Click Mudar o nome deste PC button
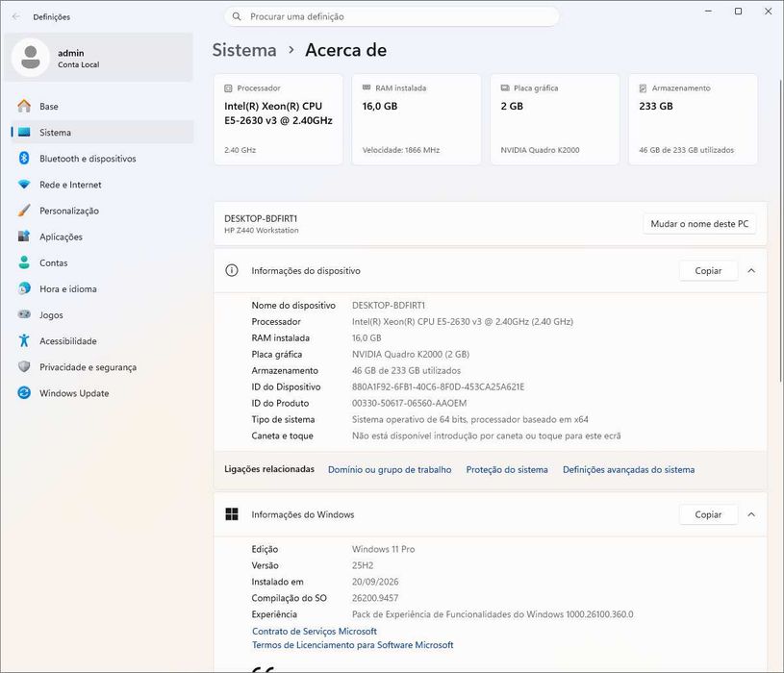This screenshot has height=673, width=784. (x=699, y=224)
